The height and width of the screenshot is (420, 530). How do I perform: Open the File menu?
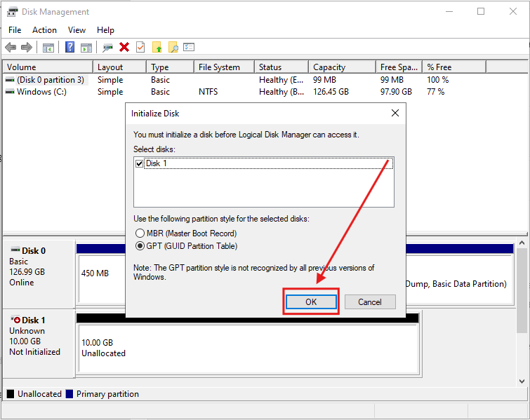click(x=15, y=30)
